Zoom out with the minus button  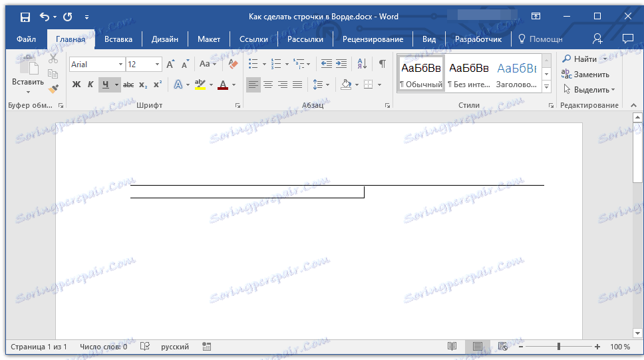point(521,347)
